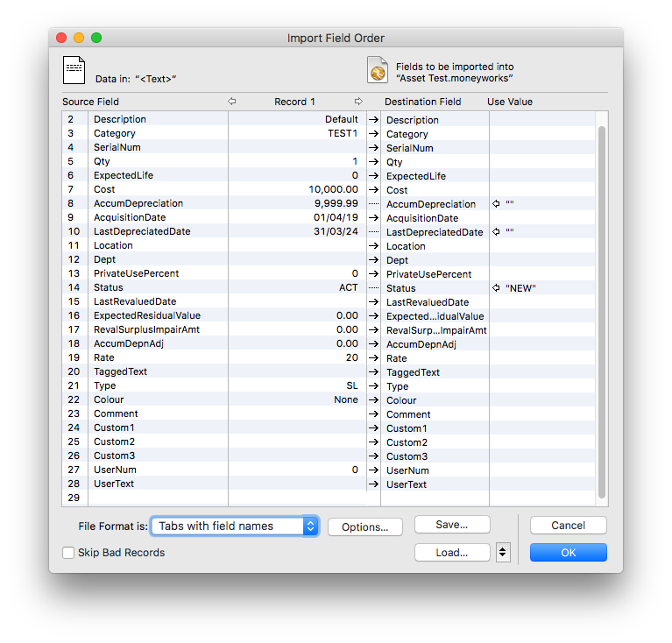The height and width of the screenshot is (643, 672).
Task: Click use-value arrow for LastDepreciatedDate
Action: click(496, 232)
